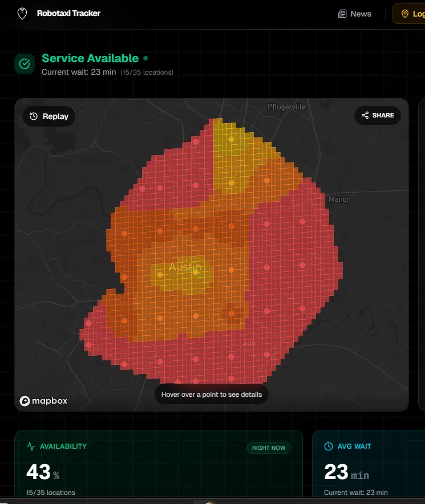425x504 pixels.
Task: Click the 23 min average wait value
Action: pyautogui.click(x=346, y=472)
